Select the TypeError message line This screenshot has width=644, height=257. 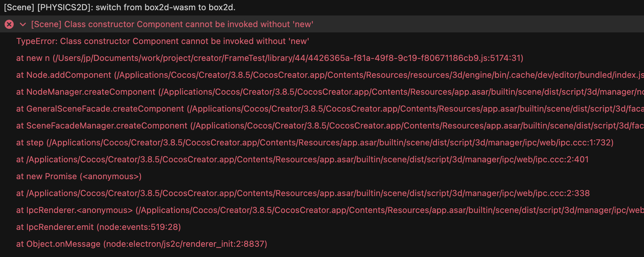click(162, 41)
